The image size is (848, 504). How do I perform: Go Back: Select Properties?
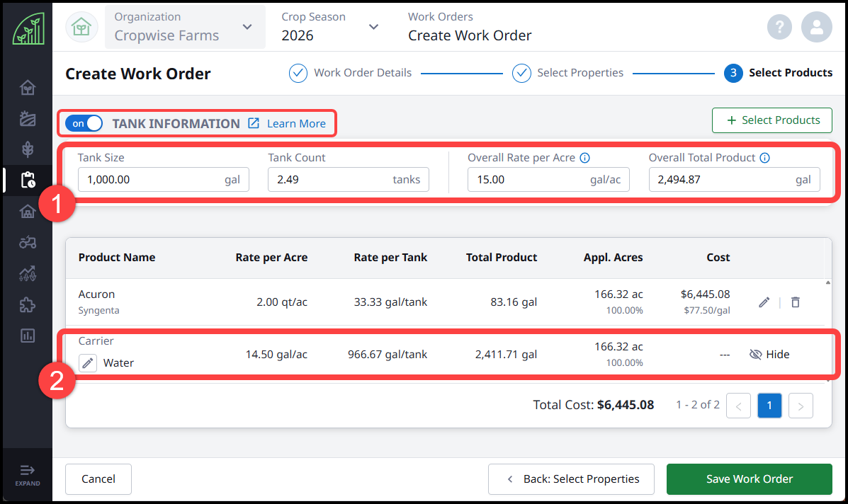[x=571, y=479]
